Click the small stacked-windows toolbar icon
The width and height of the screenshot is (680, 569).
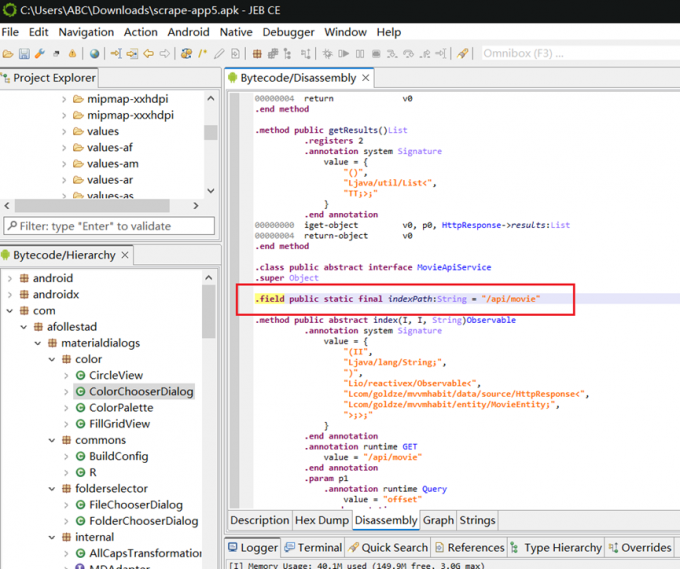click(56, 54)
